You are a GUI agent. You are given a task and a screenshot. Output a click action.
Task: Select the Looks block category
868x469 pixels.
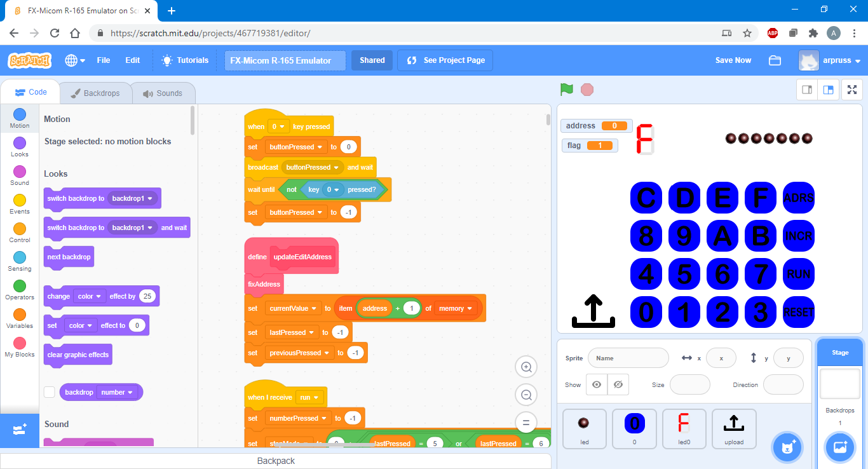click(20, 147)
